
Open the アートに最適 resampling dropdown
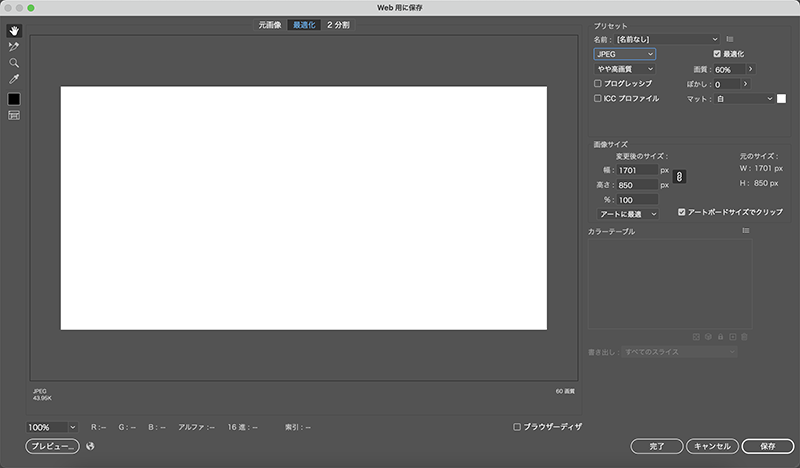point(628,214)
